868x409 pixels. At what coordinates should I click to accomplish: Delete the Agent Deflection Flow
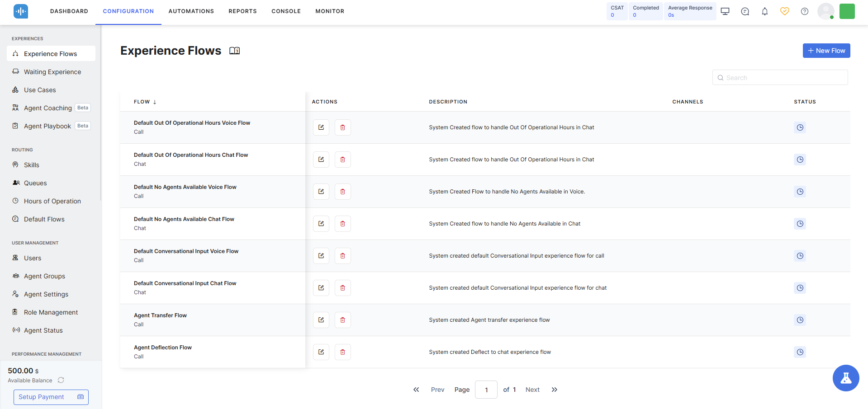(x=343, y=352)
